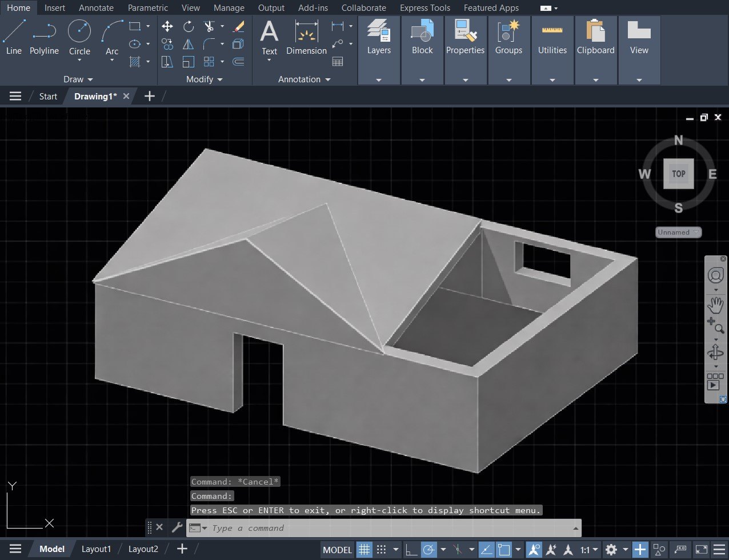This screenshot has width=729, height=560.
Task: Select the Mirror tool
Action: [x=188, y=43]
